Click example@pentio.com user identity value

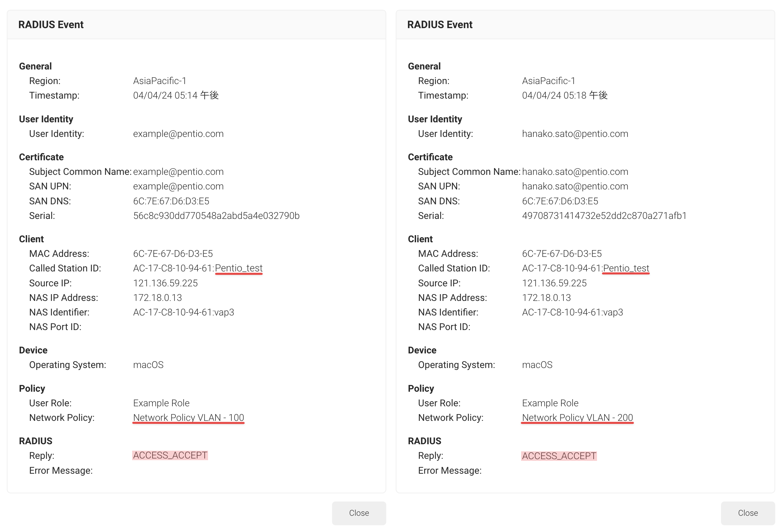point(178,134)
